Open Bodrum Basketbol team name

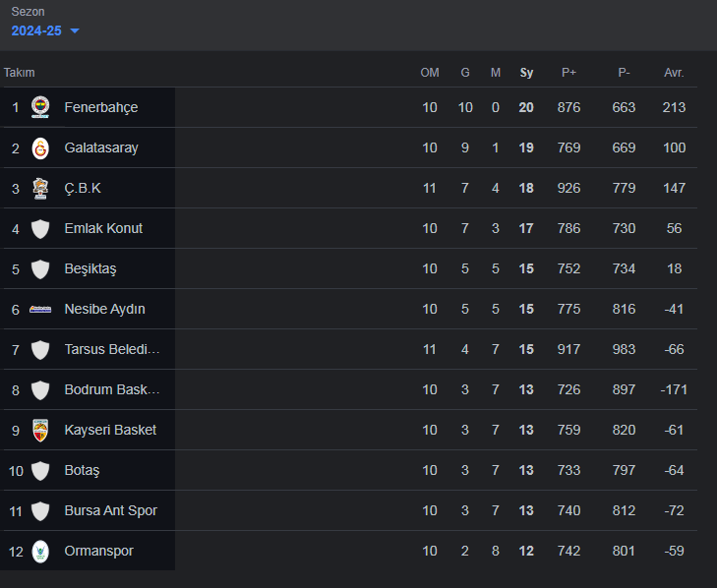[x=111, y=389]
